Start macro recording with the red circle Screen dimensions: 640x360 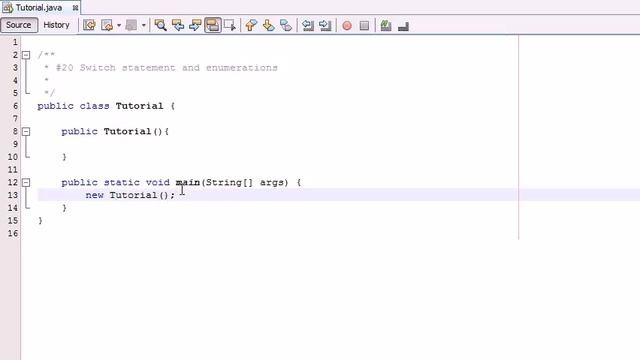[347, 26]
